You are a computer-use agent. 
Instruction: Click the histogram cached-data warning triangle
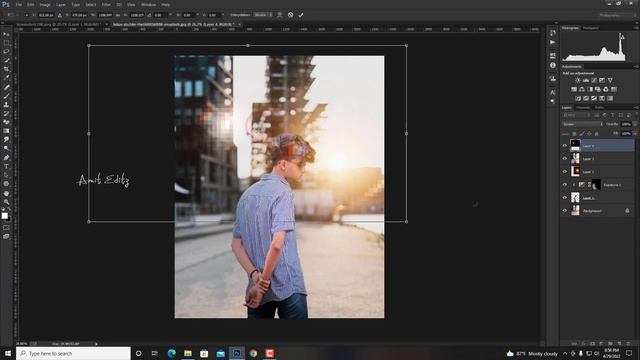pos(622,37)
